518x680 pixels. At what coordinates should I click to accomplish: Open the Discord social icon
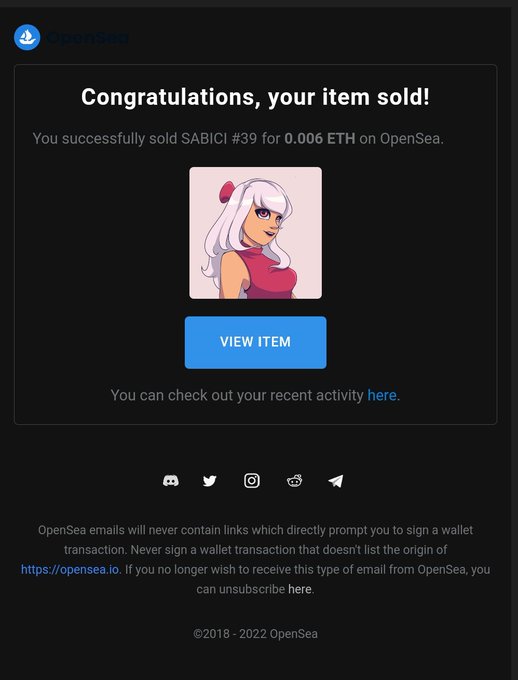point(170,481)
